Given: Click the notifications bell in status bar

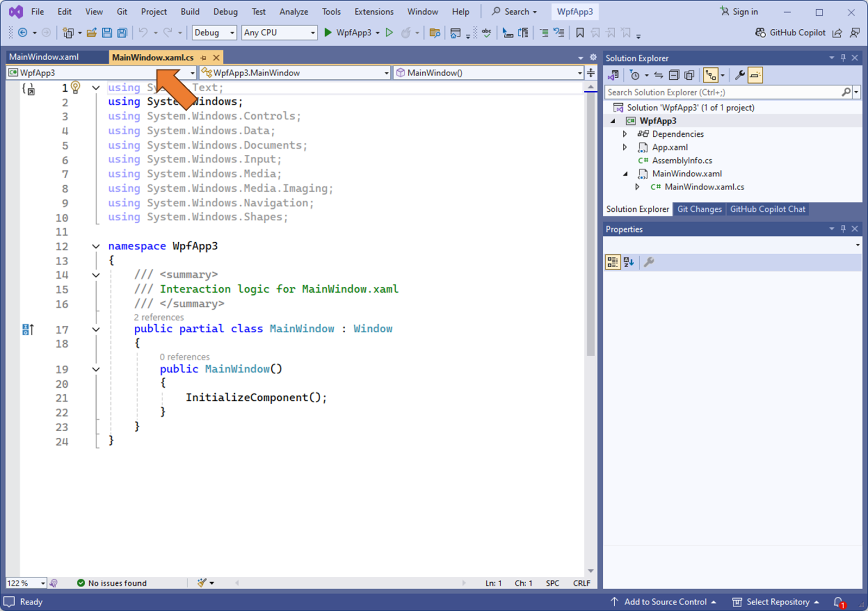Looking at the screenshot, I should click(x=839, y=602).
